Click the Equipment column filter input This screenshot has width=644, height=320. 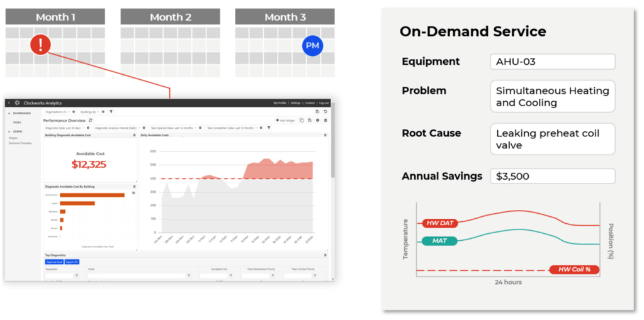coord(59,275)
